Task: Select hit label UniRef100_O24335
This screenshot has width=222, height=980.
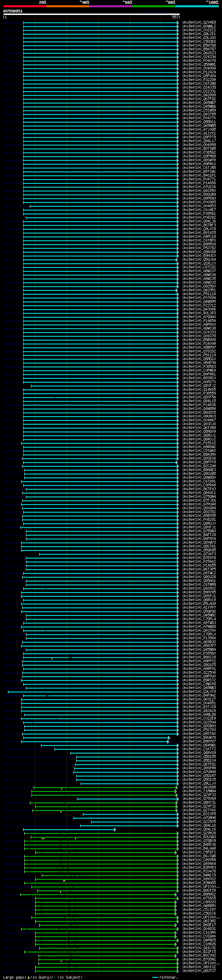Action: pos(199,88)
